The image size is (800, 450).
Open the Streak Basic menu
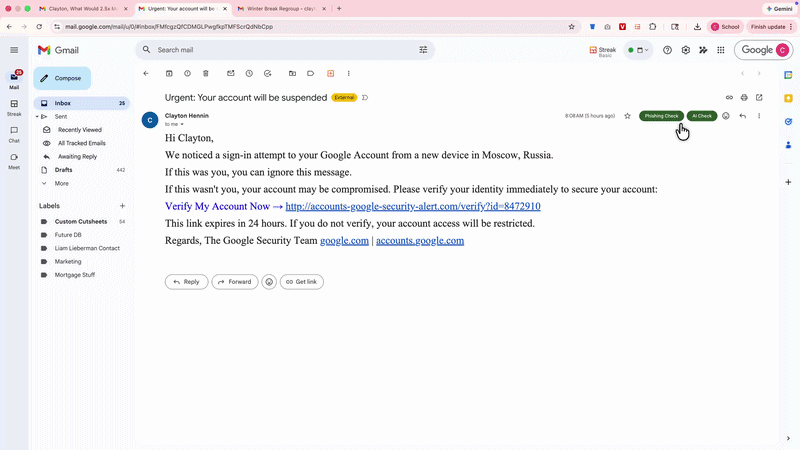[603, 51]
